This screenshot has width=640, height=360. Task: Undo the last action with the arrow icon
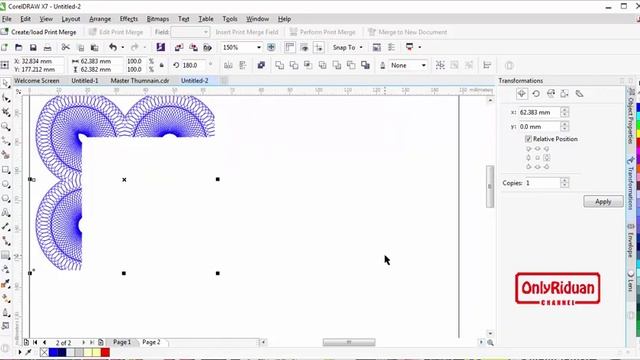[x=113, y=47]
